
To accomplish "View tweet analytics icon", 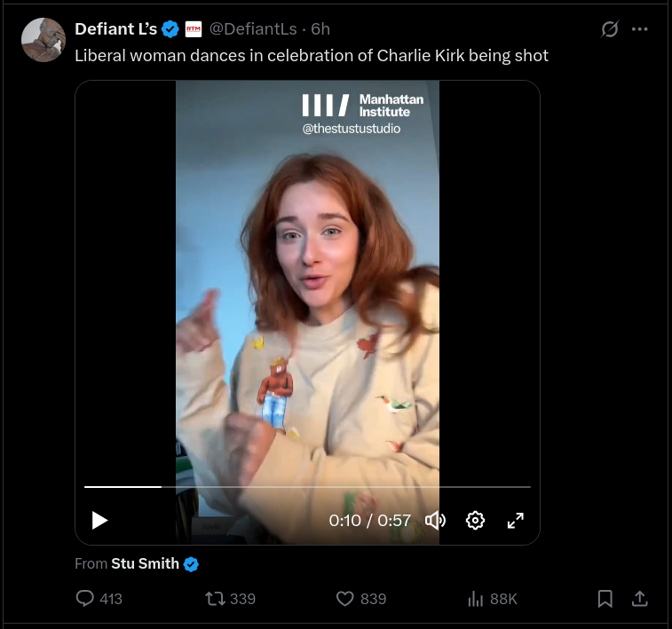I will click(x=476, y=599).
